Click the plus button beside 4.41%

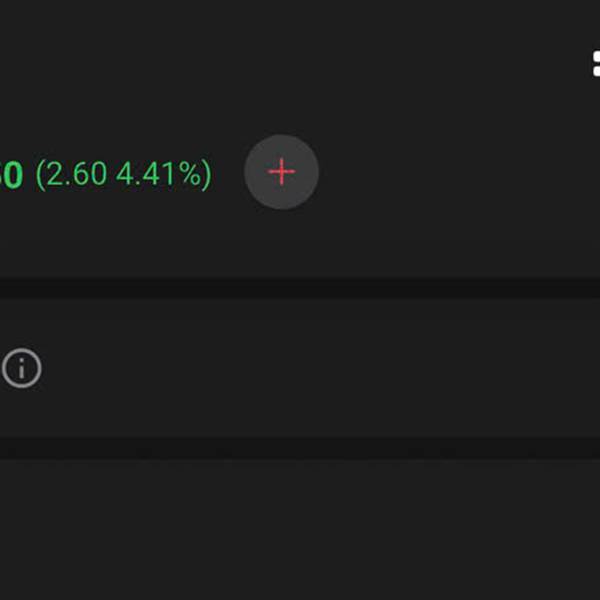pos(281,172)
